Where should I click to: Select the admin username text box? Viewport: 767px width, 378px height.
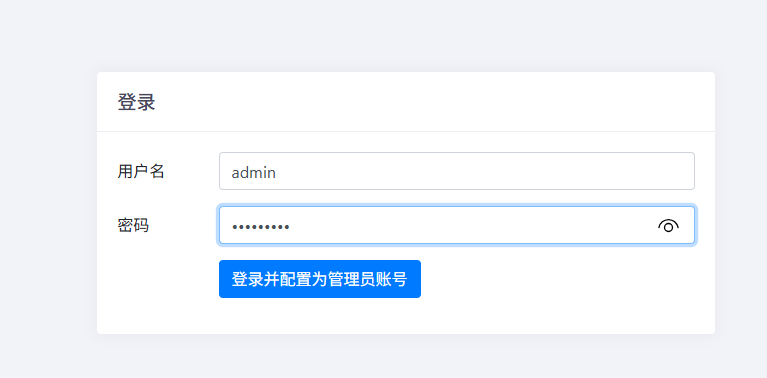click(457, 171)
